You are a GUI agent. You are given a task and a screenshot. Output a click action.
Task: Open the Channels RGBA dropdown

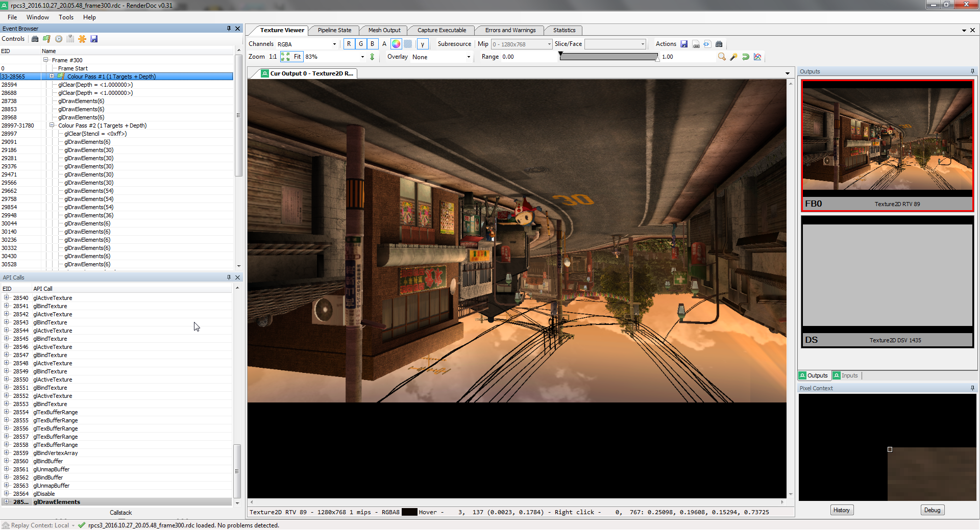pyautogui.click(x=307, y=44)
